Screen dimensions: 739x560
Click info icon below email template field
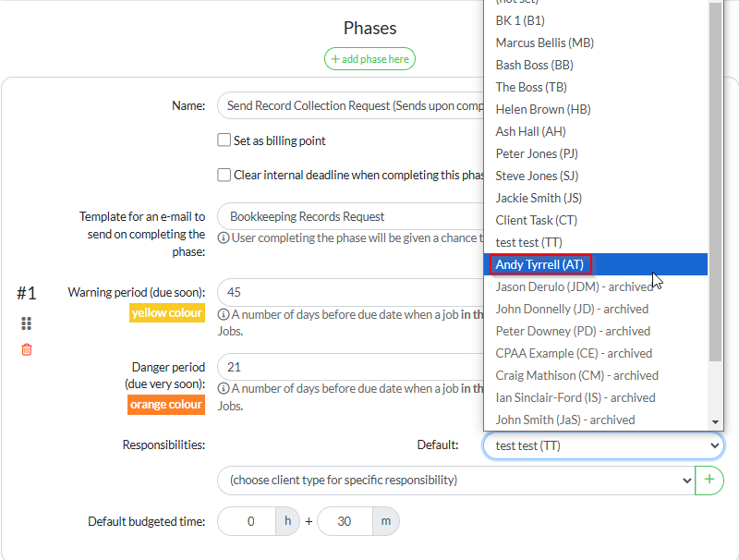point(224,237)
